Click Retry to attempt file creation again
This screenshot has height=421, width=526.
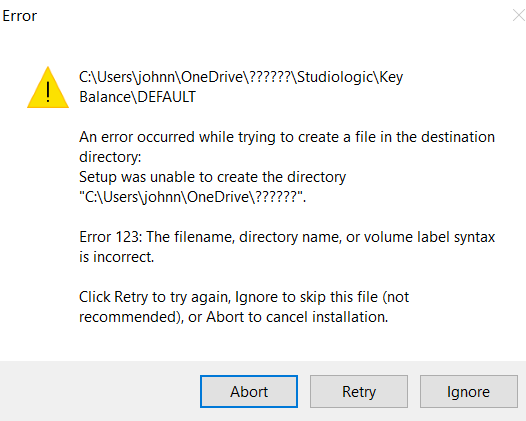[x=359, y=391]
